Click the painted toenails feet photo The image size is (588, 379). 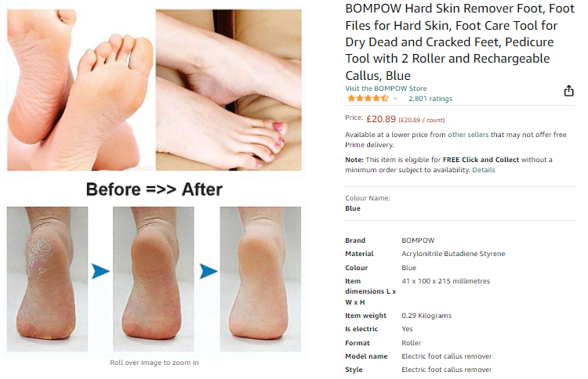(228, 90)
